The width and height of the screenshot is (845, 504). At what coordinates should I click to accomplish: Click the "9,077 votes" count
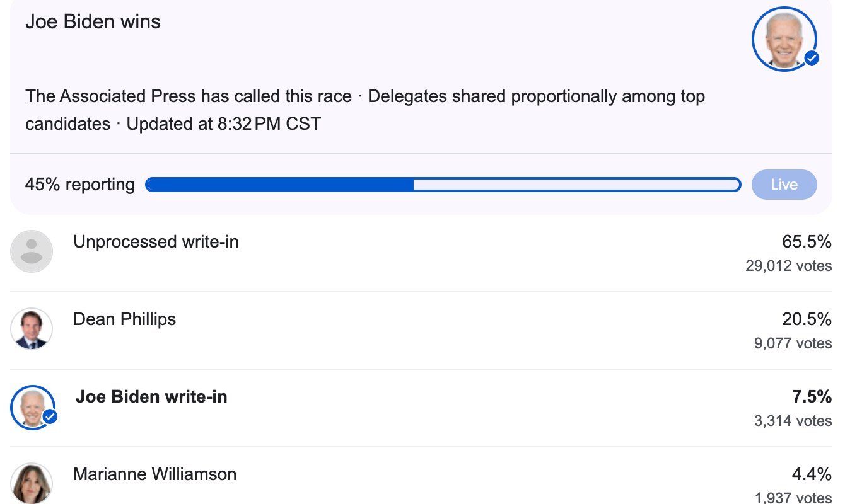pyautogui.click(x=793, y=343)
